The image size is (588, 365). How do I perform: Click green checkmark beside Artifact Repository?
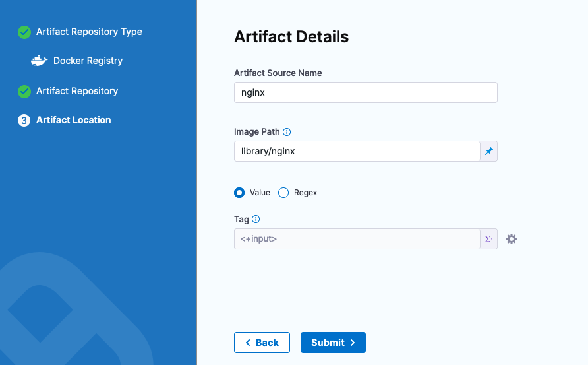(x=24, y=92)
